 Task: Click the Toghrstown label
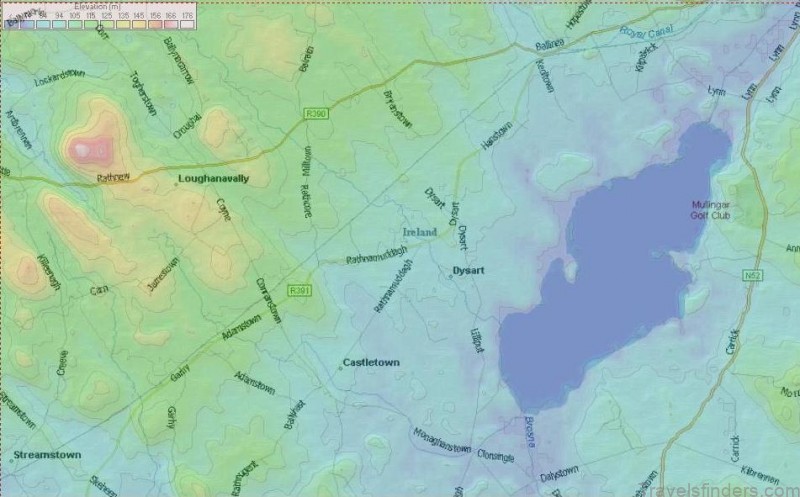click(x=143, y=93)
